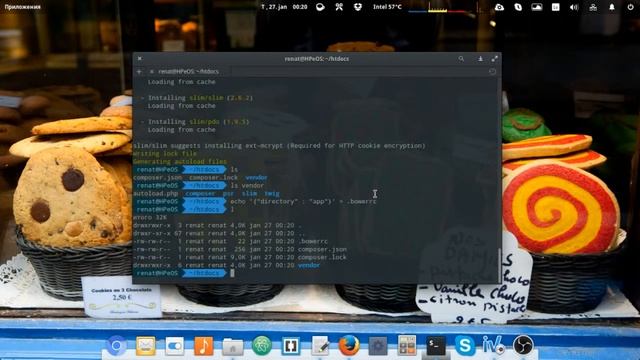640x360 pixels.
Task: Add a new terminal tab with plus
Action: (x=139, y=71)
